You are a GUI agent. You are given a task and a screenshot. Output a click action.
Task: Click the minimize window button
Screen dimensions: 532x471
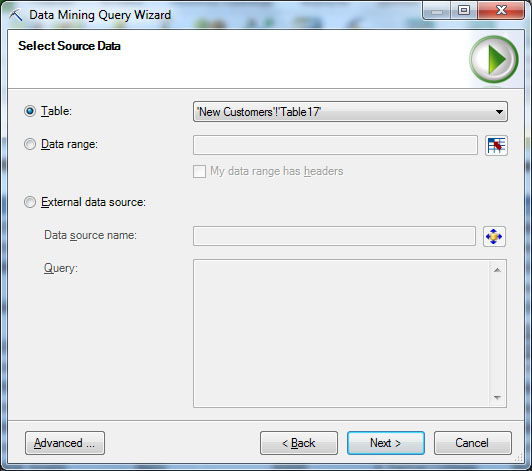pyautogui.click(x=437, y=11)
